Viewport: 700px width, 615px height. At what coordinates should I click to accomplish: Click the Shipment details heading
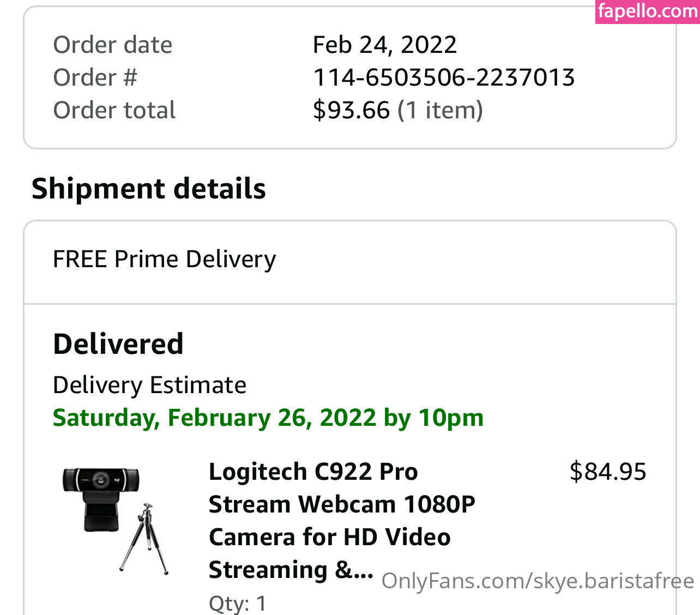tap(149, 189)
